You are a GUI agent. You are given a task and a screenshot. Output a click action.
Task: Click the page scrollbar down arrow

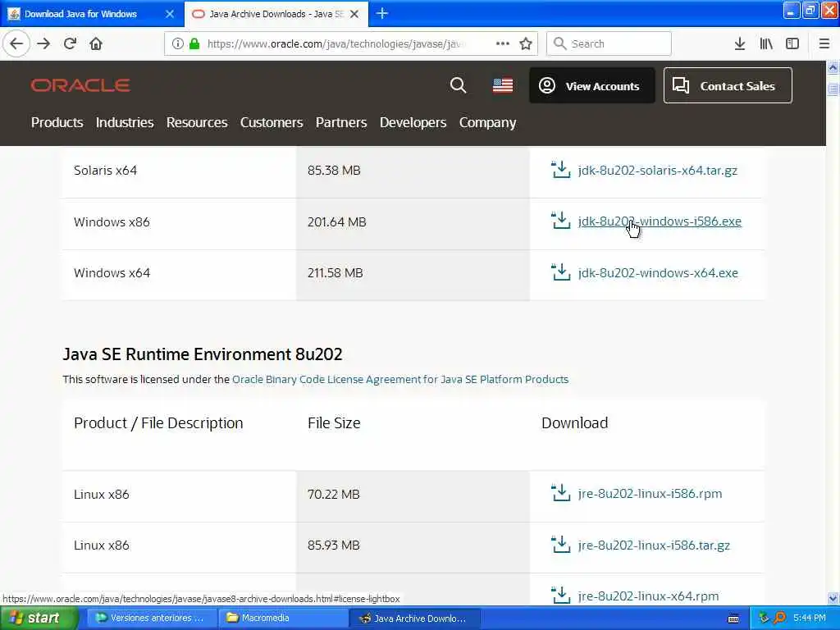point(833,598)
